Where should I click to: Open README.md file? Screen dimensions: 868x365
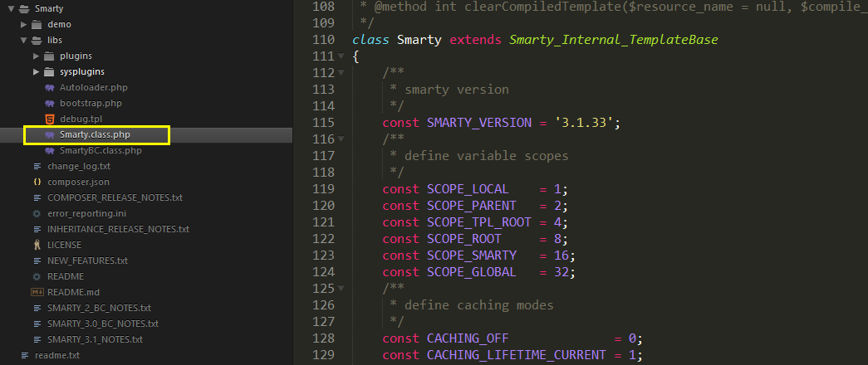[x=74, y=292]
